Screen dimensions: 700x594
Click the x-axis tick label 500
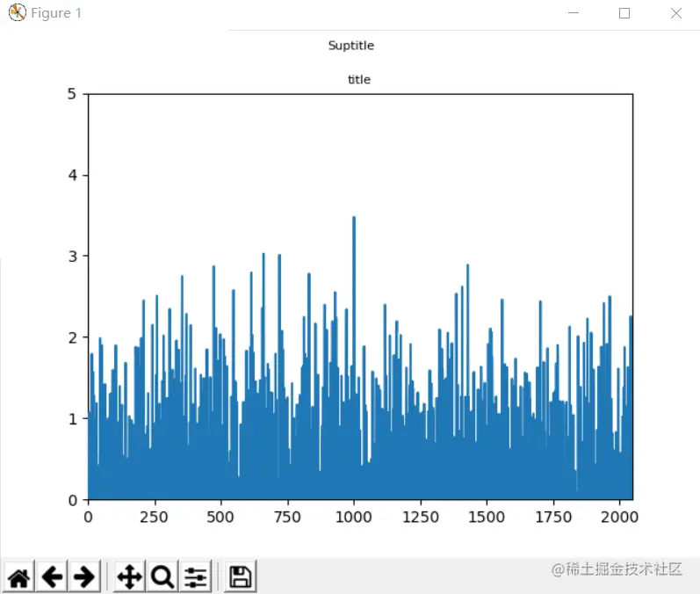[220, 517]
